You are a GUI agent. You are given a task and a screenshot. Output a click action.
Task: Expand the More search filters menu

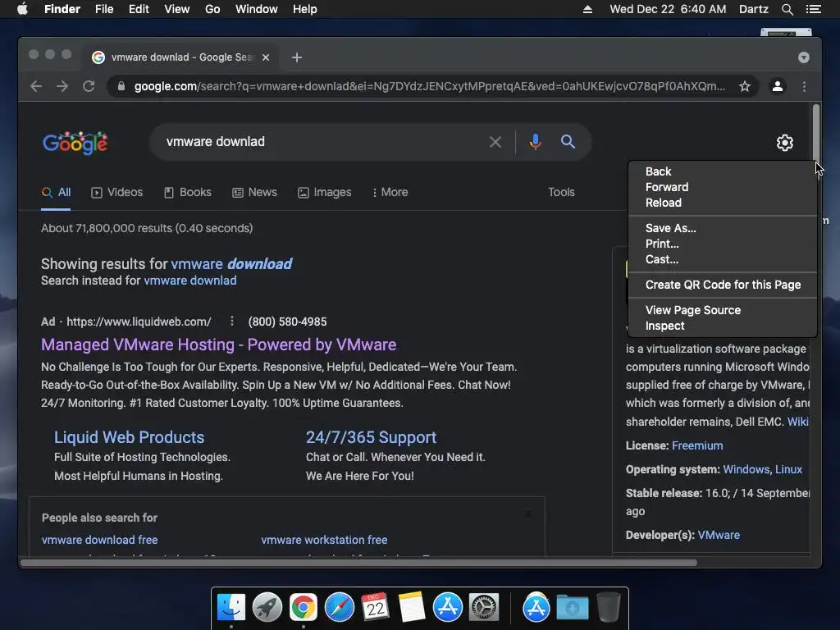click(390, 192)
